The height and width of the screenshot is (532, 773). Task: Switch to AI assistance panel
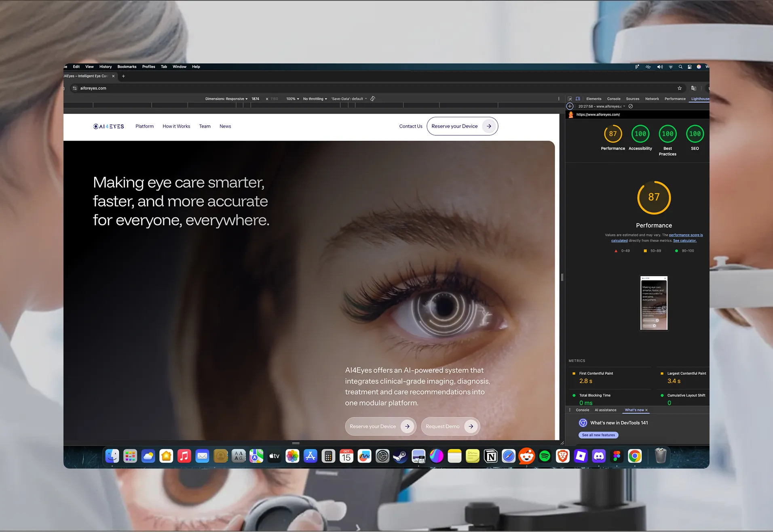(x=605, y=410)
